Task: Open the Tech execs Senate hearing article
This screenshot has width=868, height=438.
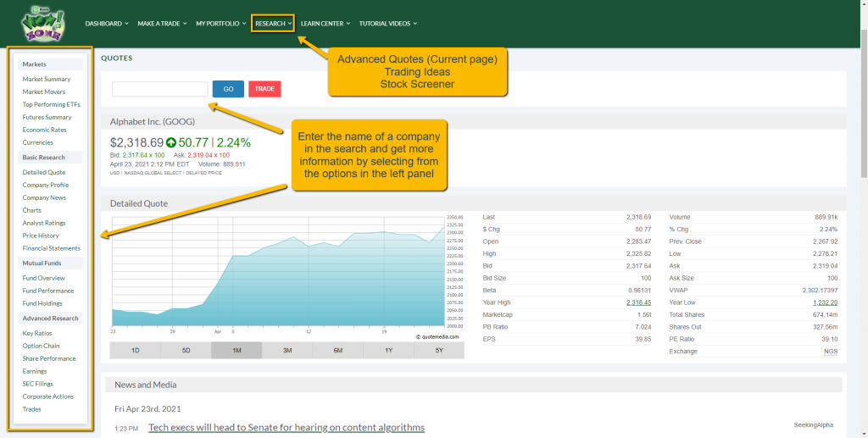Action: [x=287, y=428]
